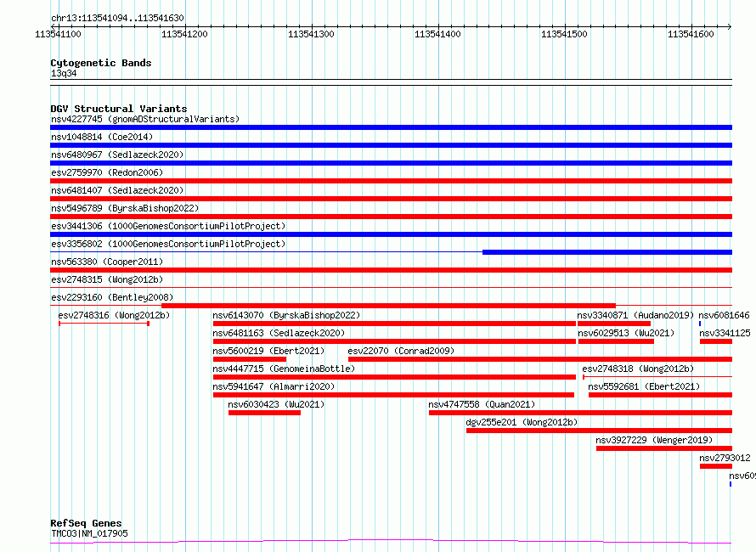Select the magenta TMCO3 gene line
This screenshot has width=756, height=552.
tap(391, 542)
